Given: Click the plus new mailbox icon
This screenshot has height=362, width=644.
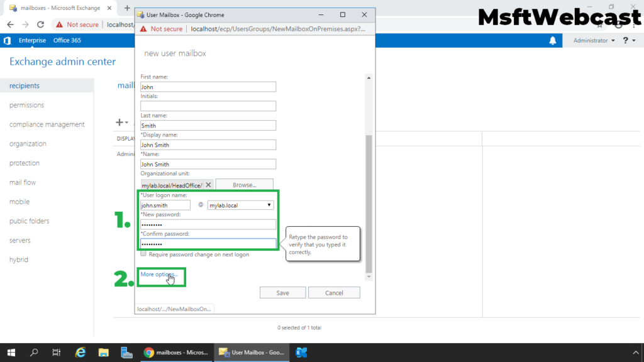Looking at the screenshot, I should [119, 123].
